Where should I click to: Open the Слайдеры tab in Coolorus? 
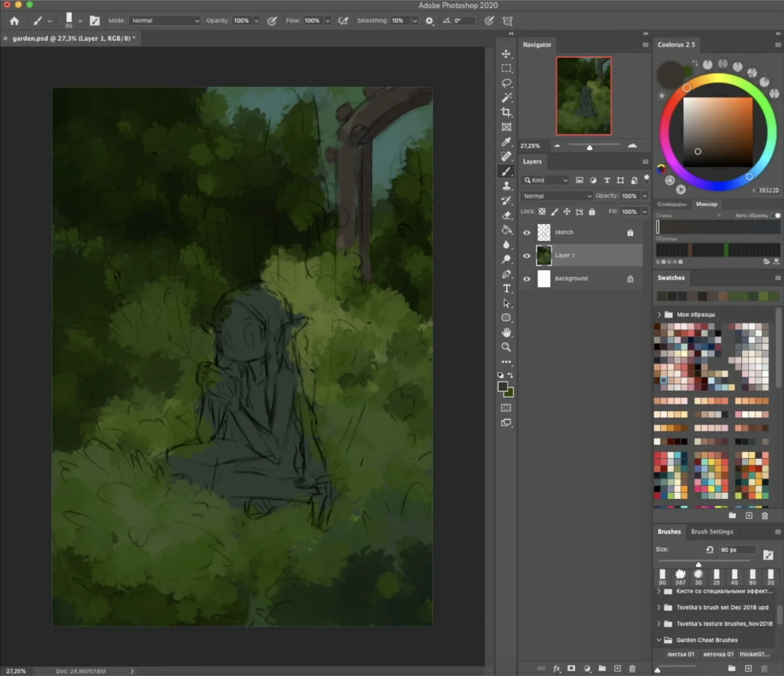click(671, 204)
